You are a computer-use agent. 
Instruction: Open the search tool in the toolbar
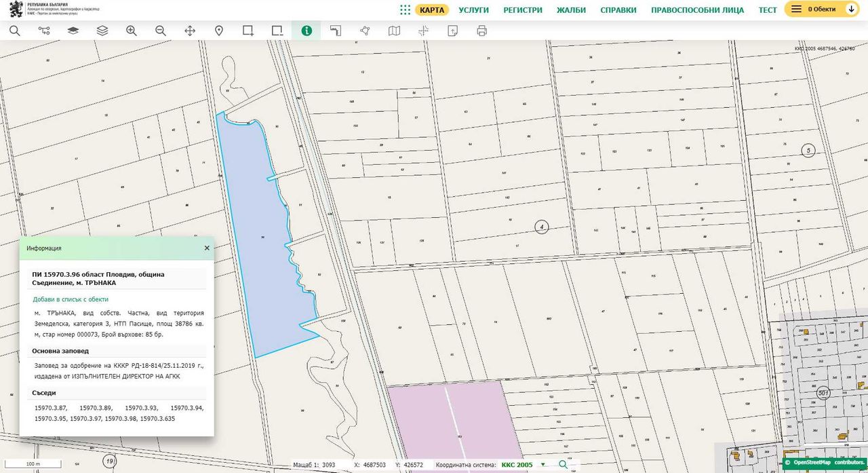[14, 31]
